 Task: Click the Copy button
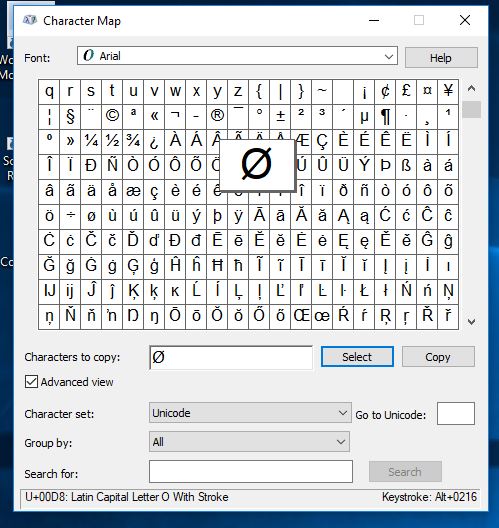pos(438,357)
